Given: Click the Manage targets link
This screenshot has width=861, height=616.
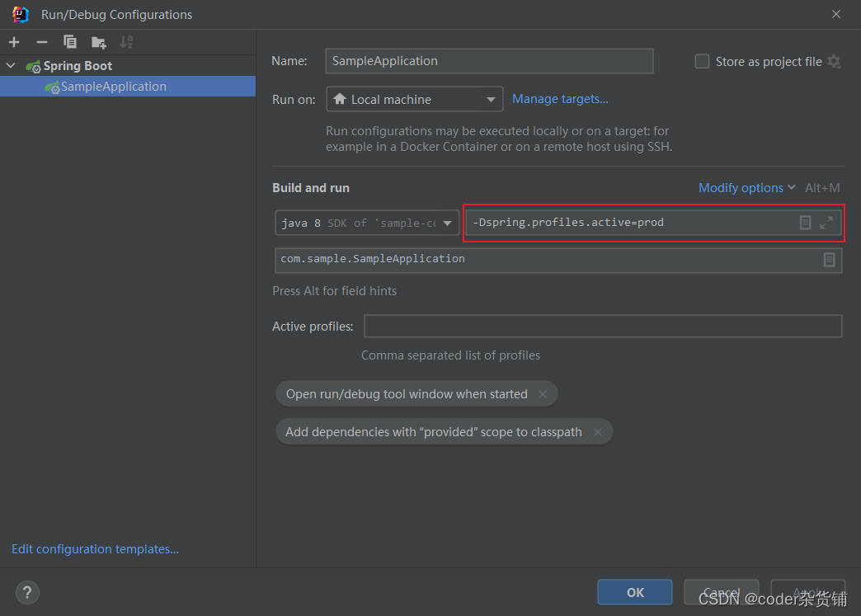Looking at the screenshot, I should (x=560, y=99).
